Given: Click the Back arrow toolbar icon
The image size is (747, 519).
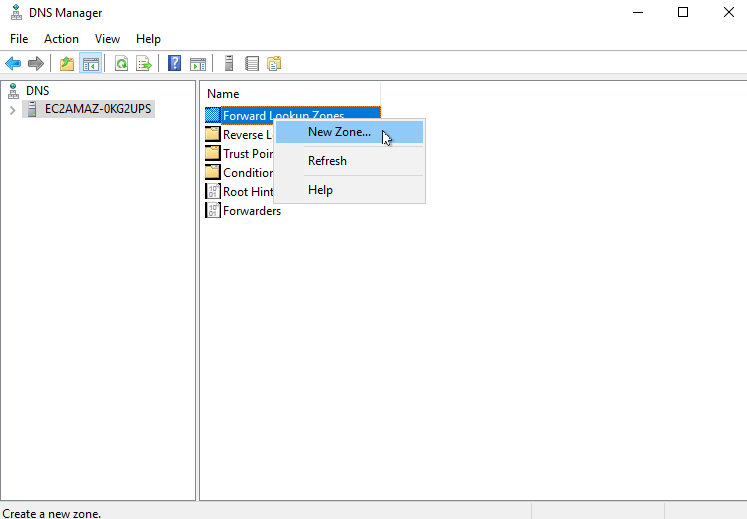Looking at the screenshot, I should (13, 63).
